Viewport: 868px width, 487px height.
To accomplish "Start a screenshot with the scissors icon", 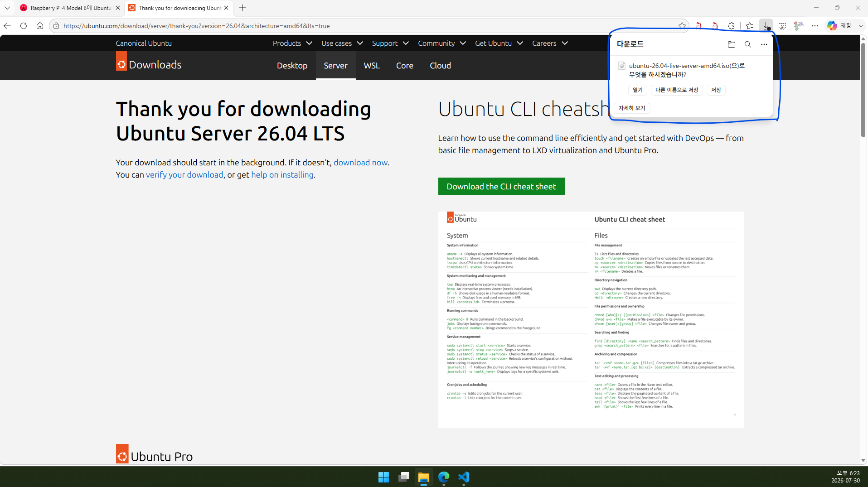I will coord(782,26).
